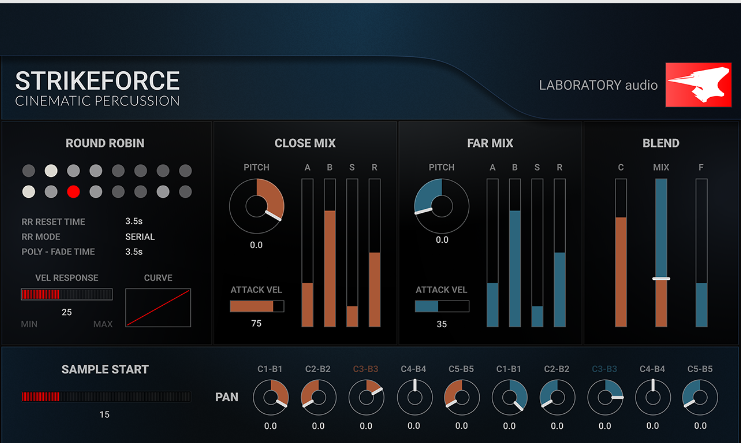Adjust the Sample Start red meter

coord(106,397)
